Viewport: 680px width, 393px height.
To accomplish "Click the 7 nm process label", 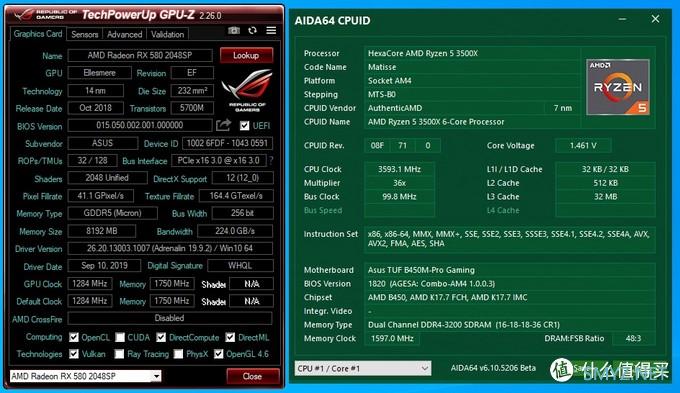I will coord(563,108).
